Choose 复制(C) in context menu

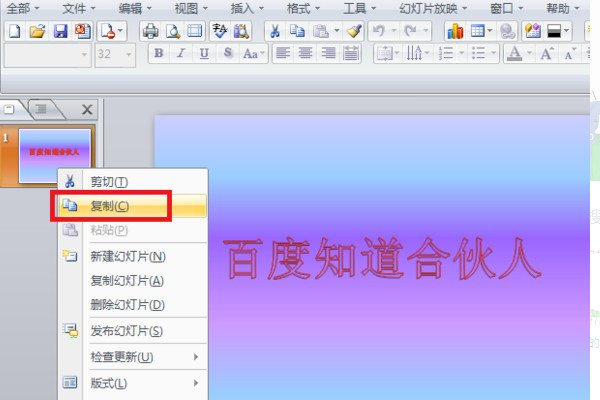click(x=133, y=206)
